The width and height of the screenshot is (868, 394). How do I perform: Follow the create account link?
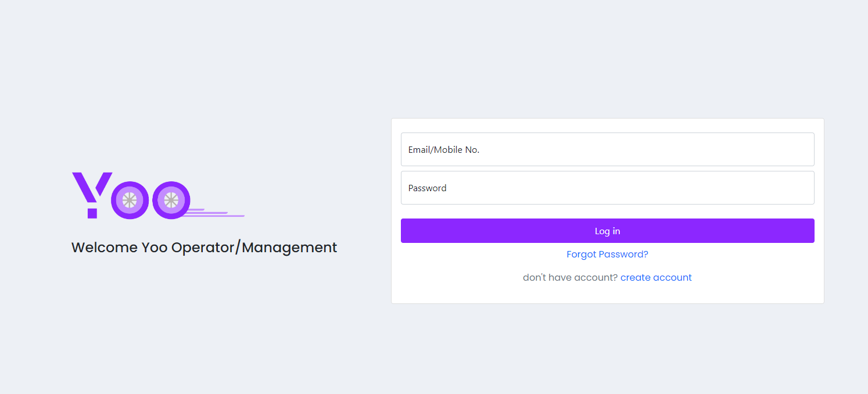click(656, 278)
